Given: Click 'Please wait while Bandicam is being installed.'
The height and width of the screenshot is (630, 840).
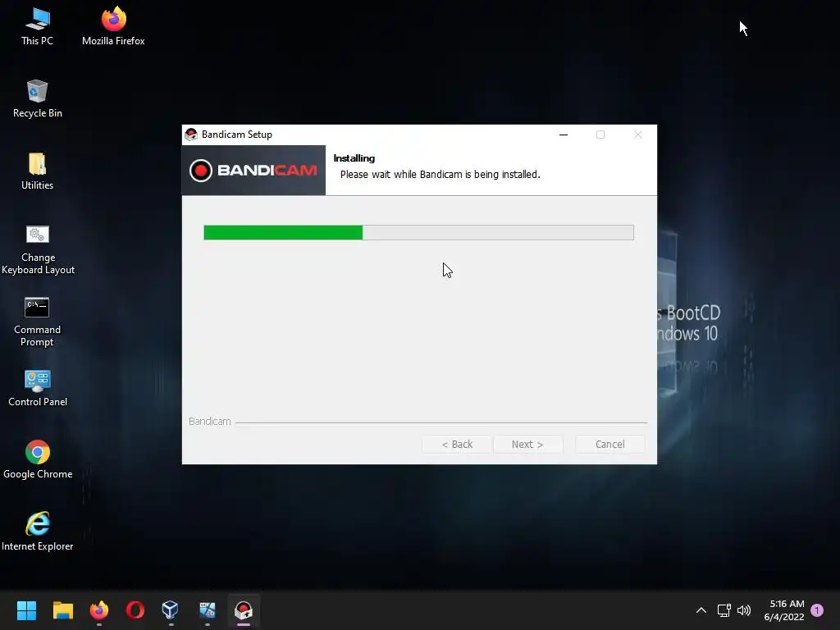Looking at the screenshot, I should pos(440,175).
